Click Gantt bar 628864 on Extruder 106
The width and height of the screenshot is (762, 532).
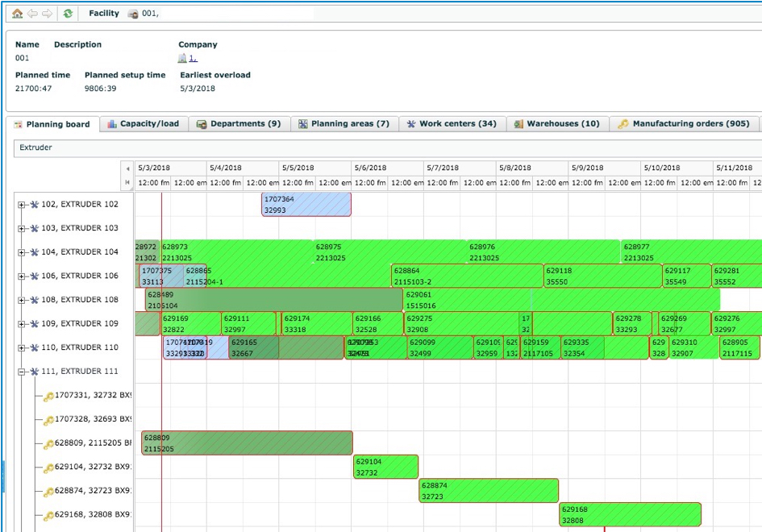[x=467, y=276]
